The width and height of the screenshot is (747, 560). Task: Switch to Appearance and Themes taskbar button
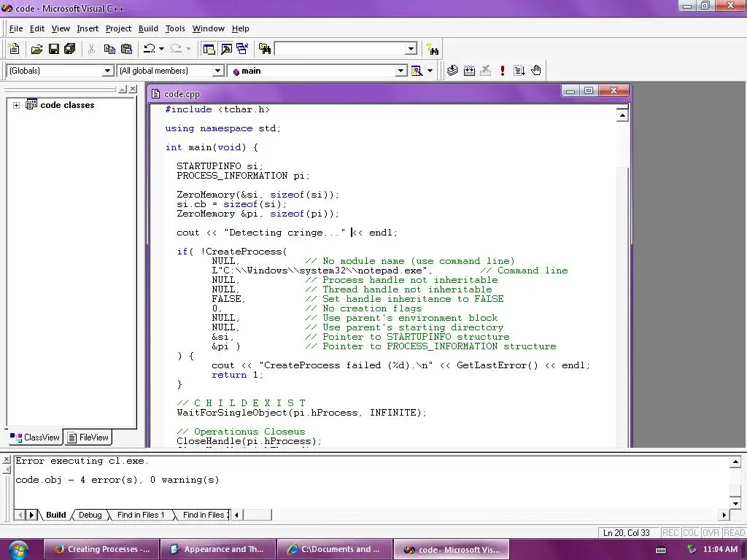point(218,550)
